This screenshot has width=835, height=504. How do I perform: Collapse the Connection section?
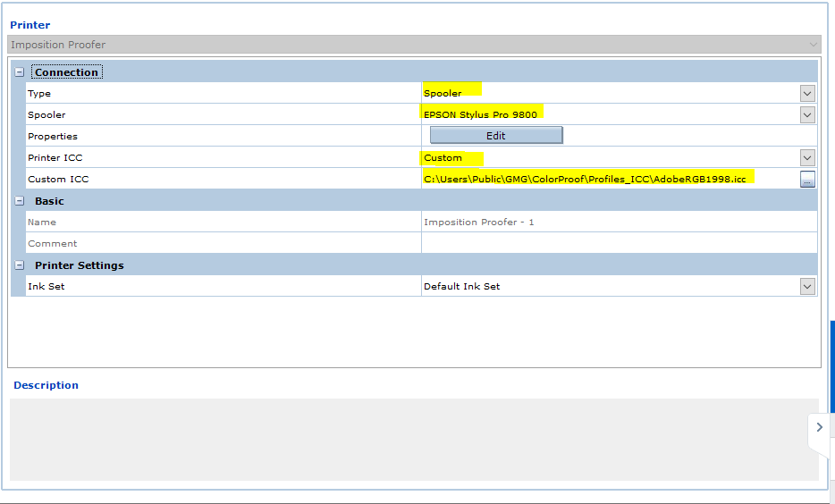coord(20,71)
